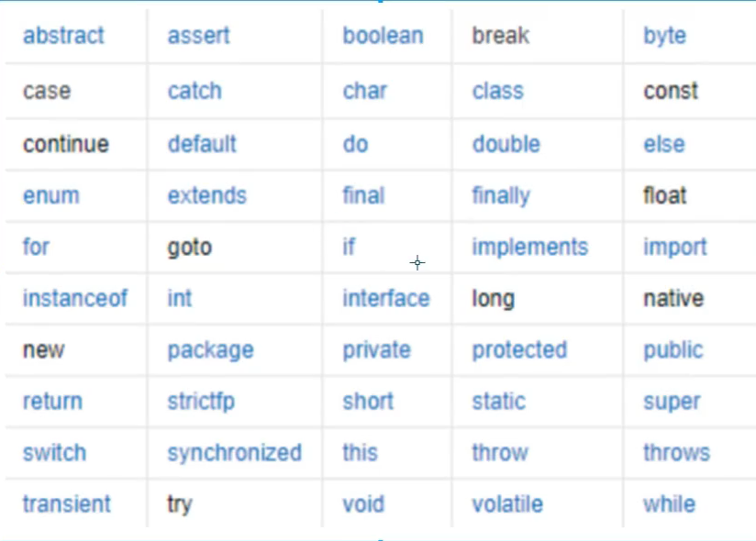Open the instanceof keyword link

click(x=75, y=298)
